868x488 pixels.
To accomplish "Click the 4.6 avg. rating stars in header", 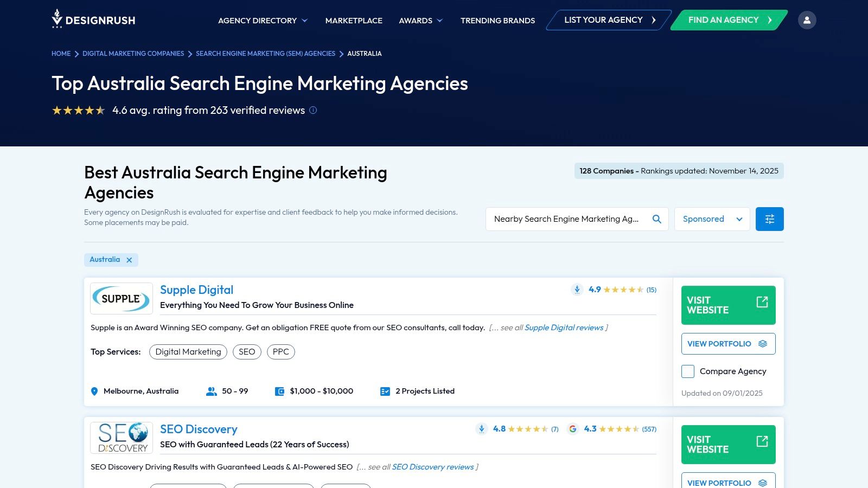I will pyautogui.click(x=79, y=111).
